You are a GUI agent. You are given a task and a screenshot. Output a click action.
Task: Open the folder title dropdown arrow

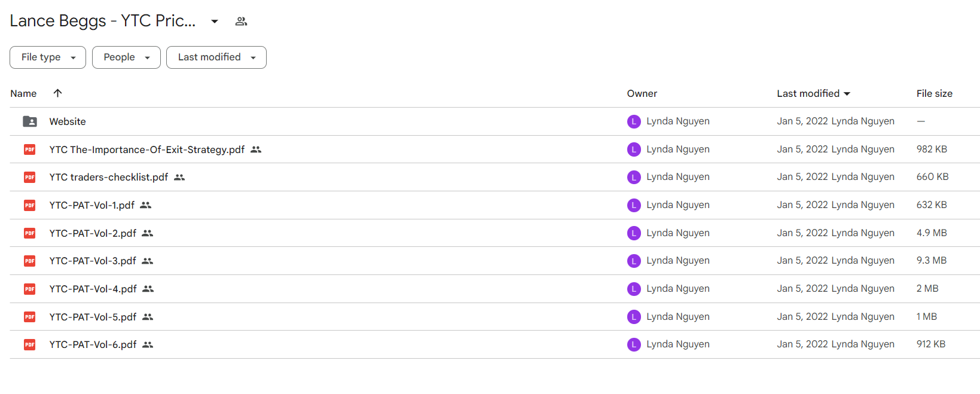click(x=215, y=22)
